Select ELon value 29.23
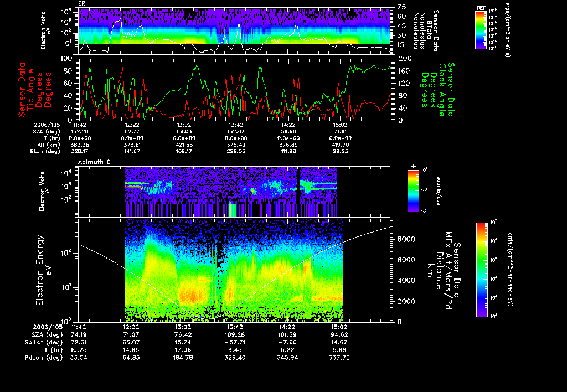Image resolution: width=567 pixels, height=392 pixels. pos(341,152)
